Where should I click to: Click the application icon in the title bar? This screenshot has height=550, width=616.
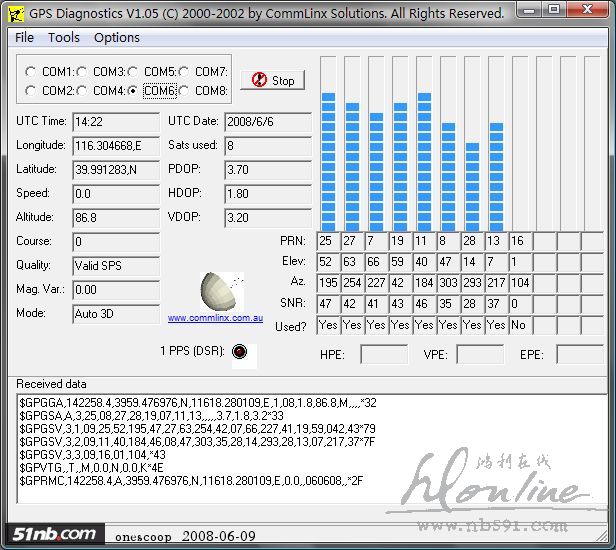pyautogui.click(x=14, y=13)
